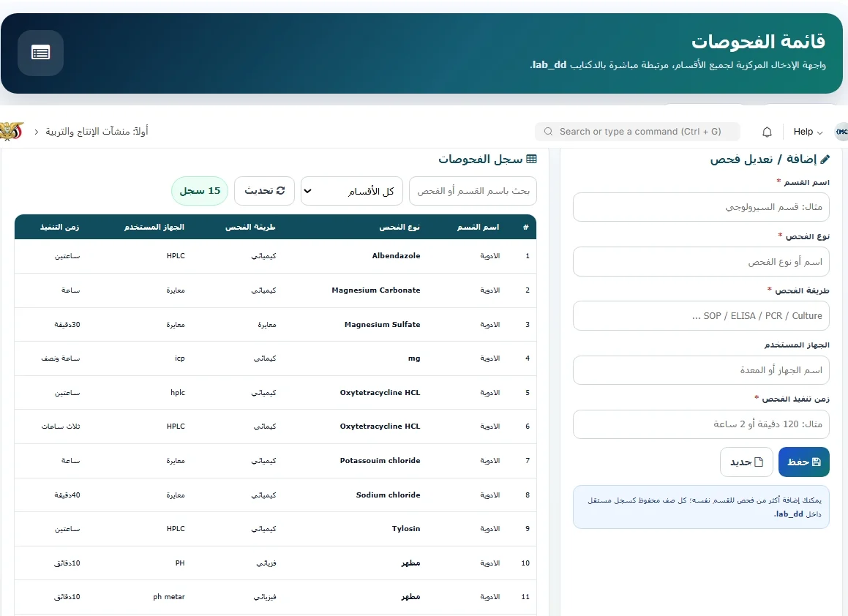This screenshot has height=616, width=848.
Task: Focus the طريقة الفحص input field
Action: point(701,316)
